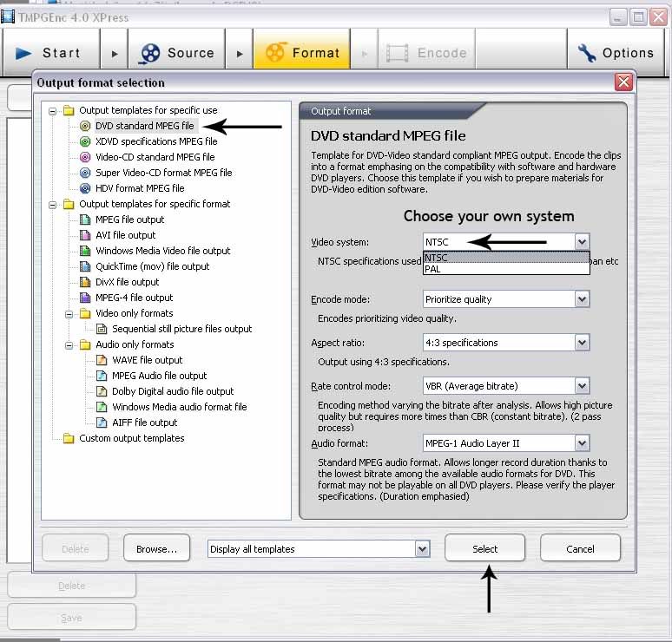Image resolution: width=672 pixels, height=642 pixels.
Task: Collapse the Video only formats folder
Action: [x=69, y=314]
